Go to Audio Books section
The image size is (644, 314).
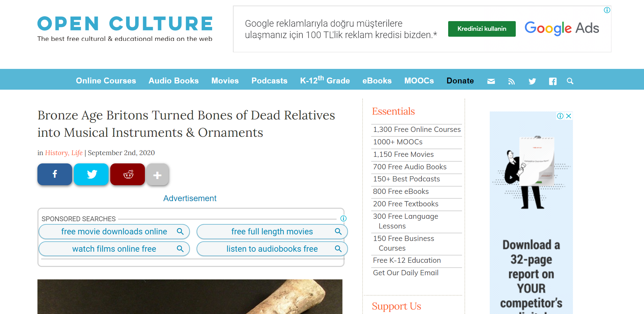pos(173,81)
